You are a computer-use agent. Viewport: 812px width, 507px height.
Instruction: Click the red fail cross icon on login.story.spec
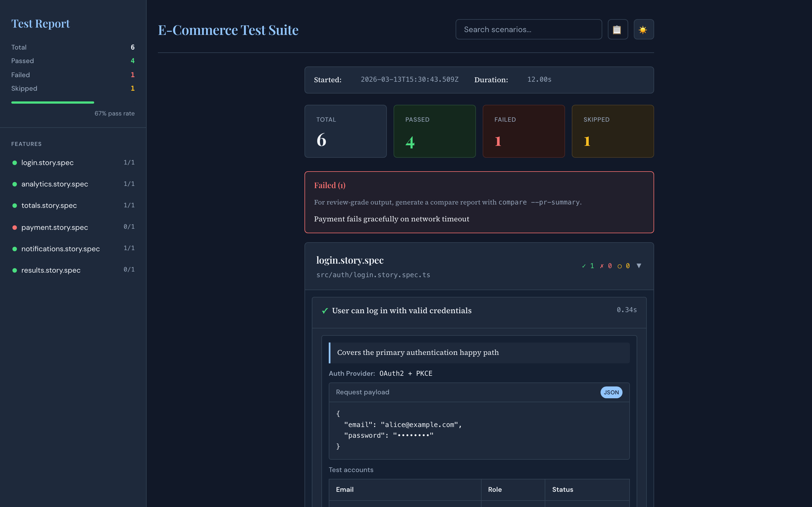click(602, 266)
